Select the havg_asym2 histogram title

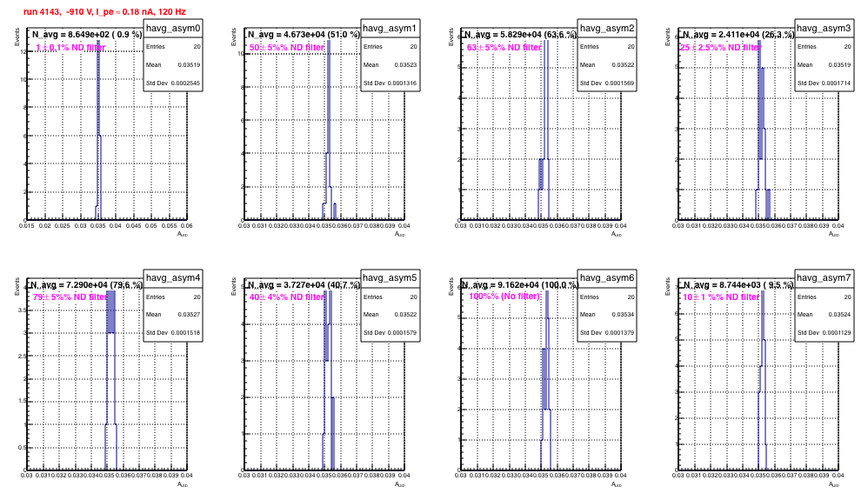(607, 28)
